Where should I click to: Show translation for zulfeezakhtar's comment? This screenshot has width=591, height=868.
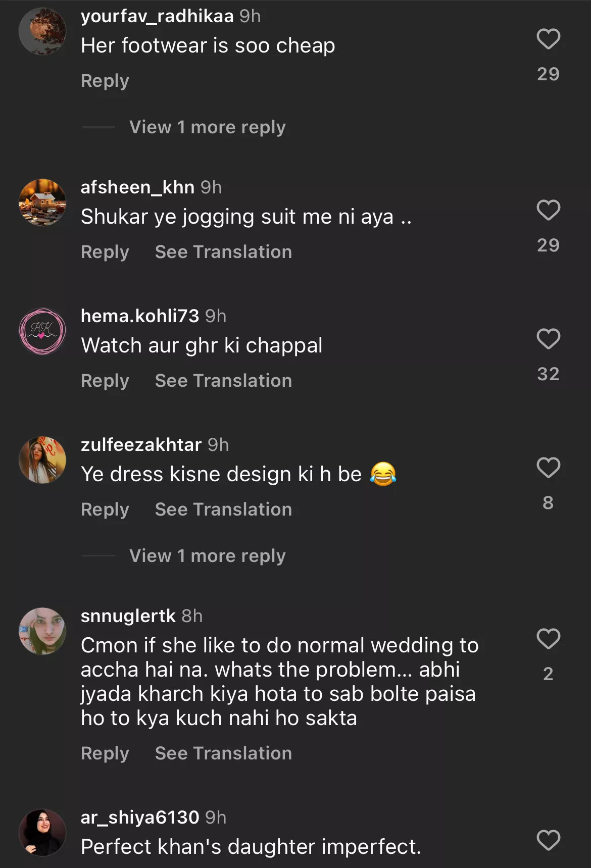click(x=223, y=509)
